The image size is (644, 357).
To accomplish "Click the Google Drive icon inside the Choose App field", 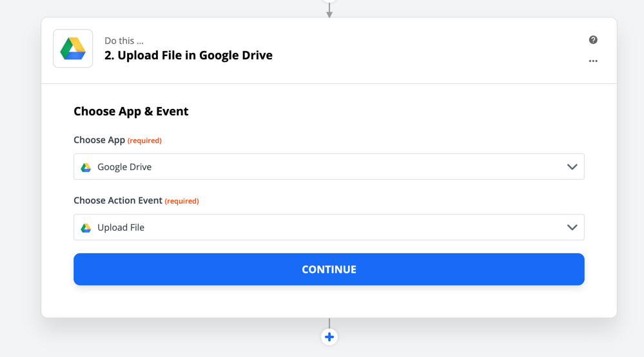I will [x=86, y=168].
